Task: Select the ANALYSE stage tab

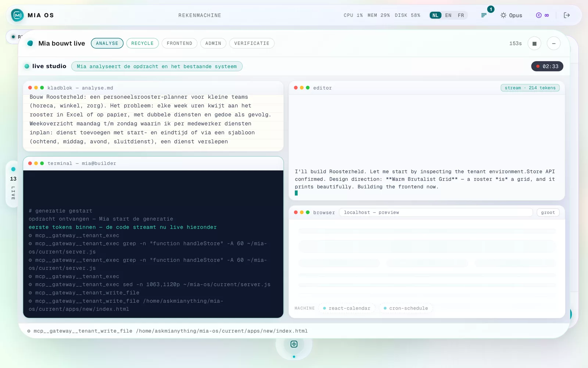Action: coord(107,43)
